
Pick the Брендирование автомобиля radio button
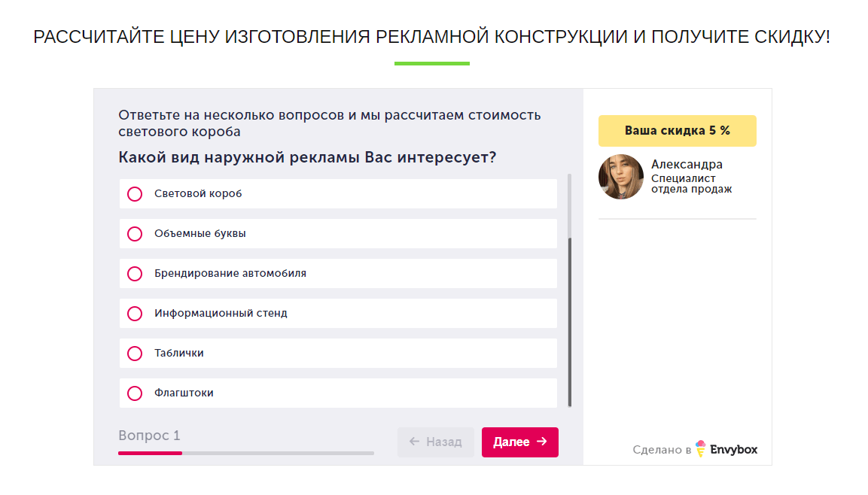(135, 274)
